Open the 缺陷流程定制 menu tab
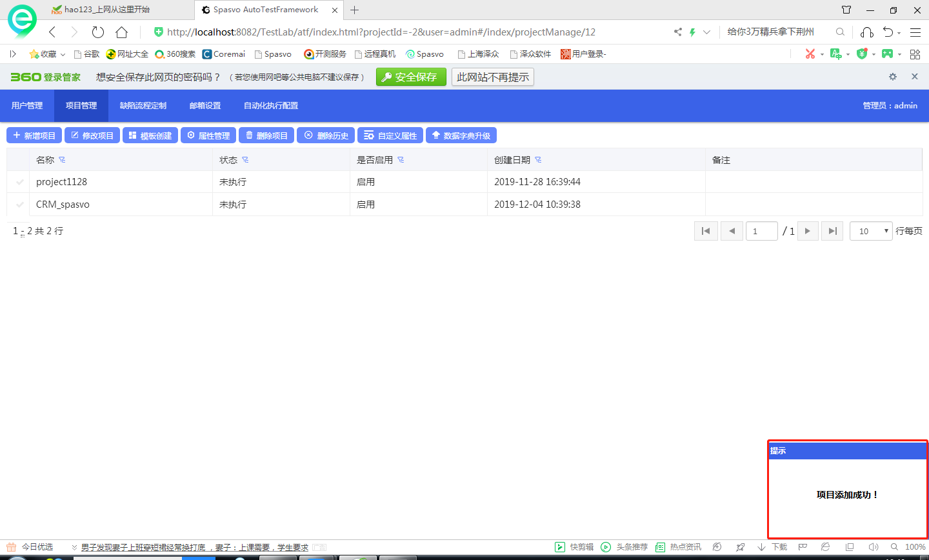 click(x=143, y=106)
